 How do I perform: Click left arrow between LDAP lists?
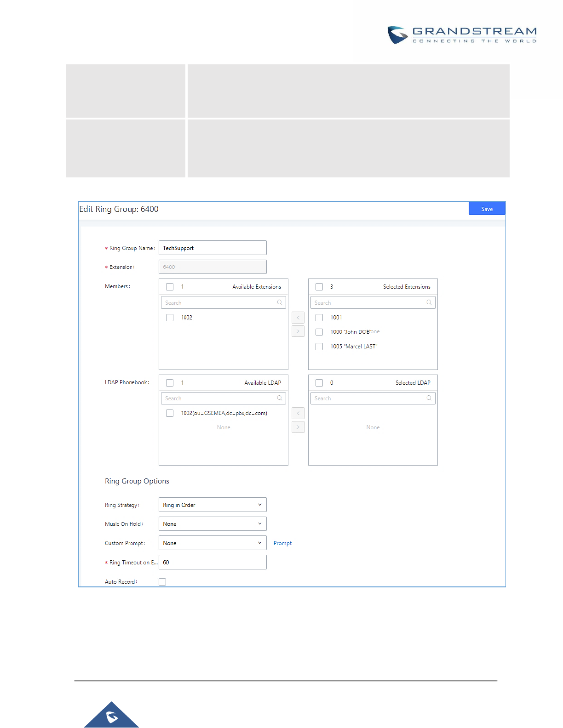[298, 413]
